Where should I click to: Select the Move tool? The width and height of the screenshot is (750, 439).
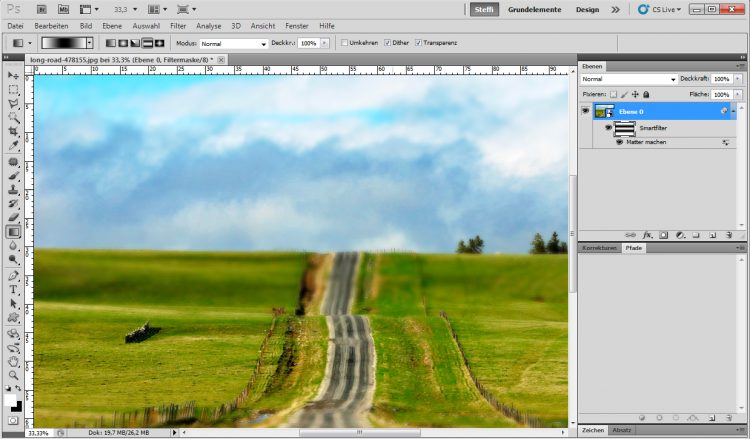pos(13,76)
